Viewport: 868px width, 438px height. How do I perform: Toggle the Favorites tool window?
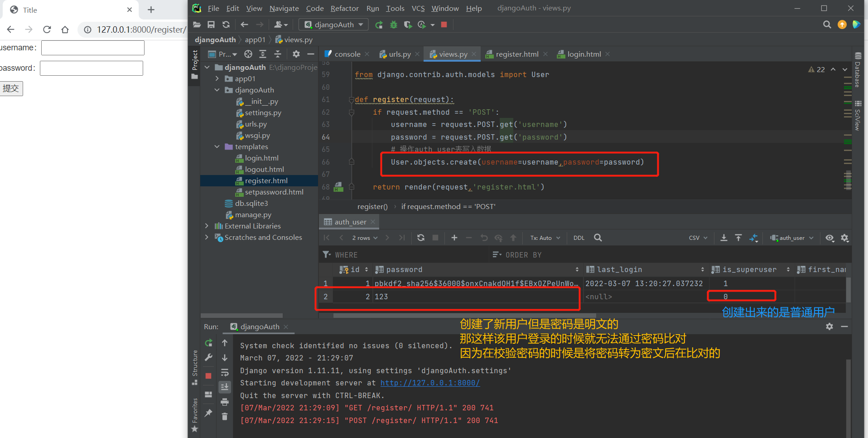coord(195,415)
